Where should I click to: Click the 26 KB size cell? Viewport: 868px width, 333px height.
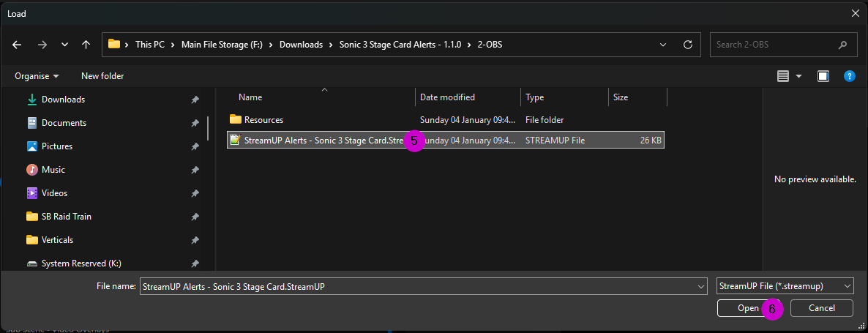coord(651,141)
